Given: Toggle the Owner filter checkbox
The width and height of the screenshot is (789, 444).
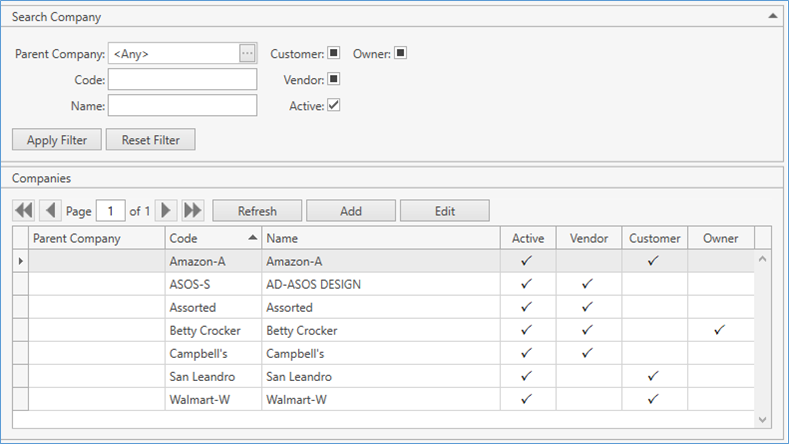Looking at the screenshot, I should click(x=400, y=53).
